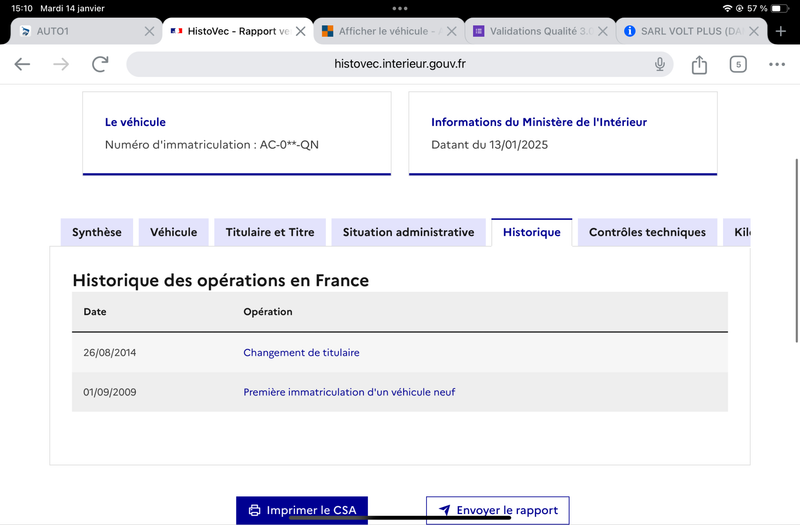
Task: Close the HistoVec Rapport tab
Action: click(301, 31)
